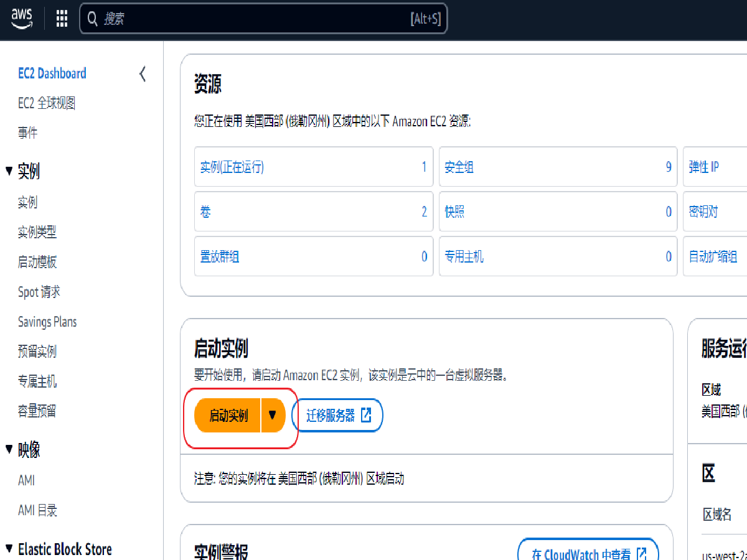Open AMI 目录 in the sidebar
Viewport: 747px width, 560px height.
pyautogui.click(x=37, y=510)
